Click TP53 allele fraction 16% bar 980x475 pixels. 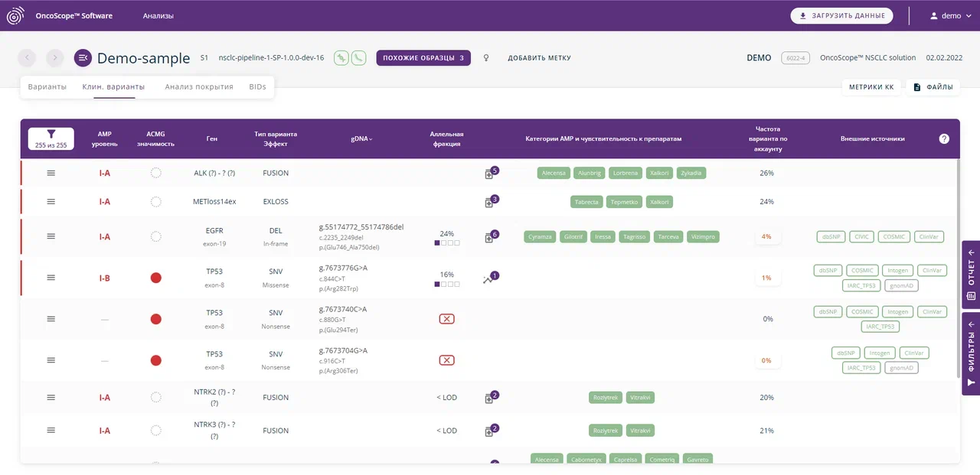pos(447,284)
